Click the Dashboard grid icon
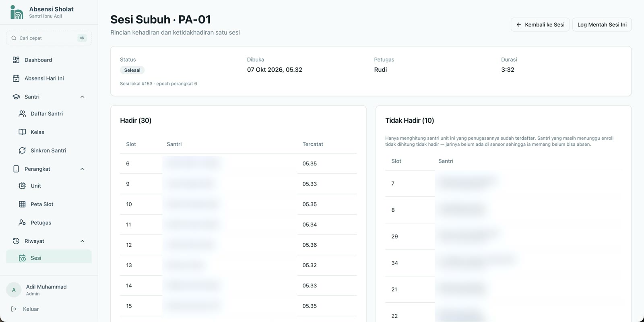Viewport: 644px width, 322px height. (x=16, y=60)
